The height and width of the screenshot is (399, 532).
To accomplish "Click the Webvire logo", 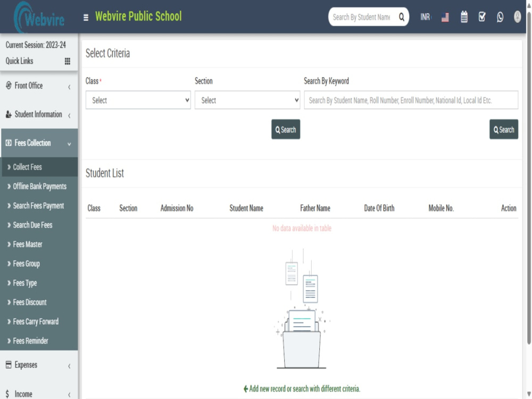I will coord(39,17).
